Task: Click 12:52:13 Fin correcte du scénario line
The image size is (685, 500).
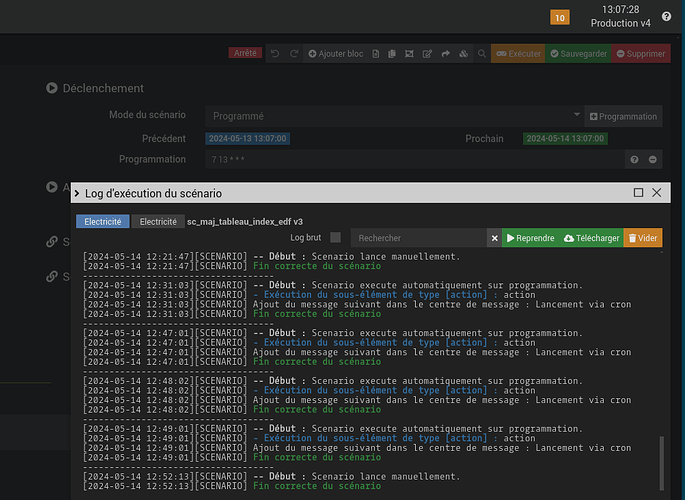Action: pos(232,486)
